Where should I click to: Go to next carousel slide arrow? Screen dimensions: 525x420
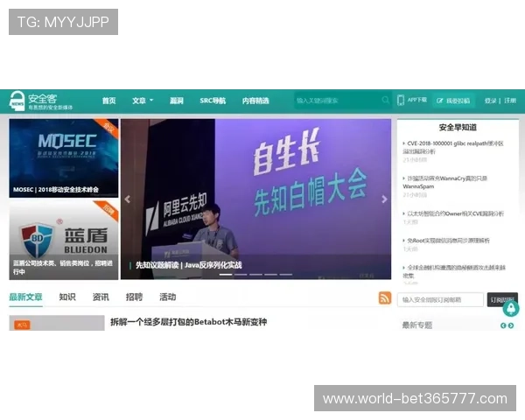(x=384, y=199)
